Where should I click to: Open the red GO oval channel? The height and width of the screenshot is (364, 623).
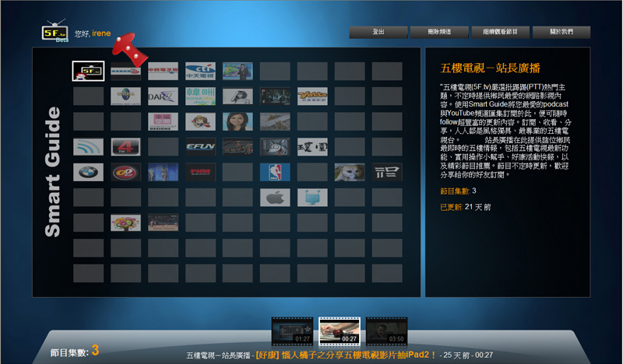pos(125,172)
